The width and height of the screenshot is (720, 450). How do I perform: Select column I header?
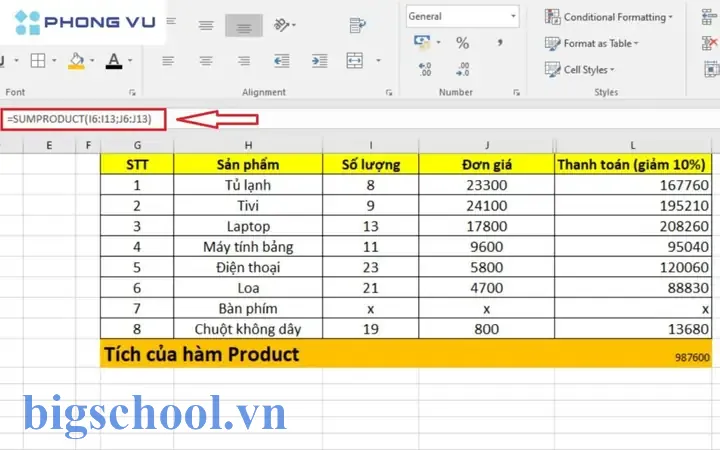(371, 146)
